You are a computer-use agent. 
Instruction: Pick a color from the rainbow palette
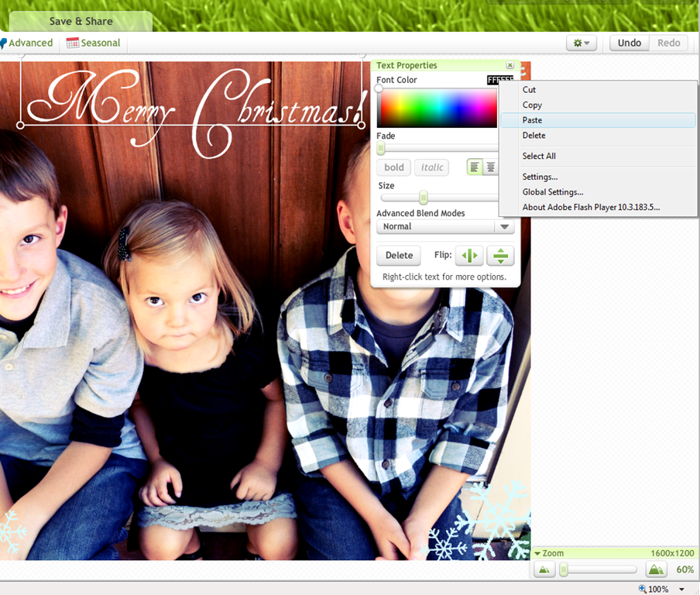437,108
